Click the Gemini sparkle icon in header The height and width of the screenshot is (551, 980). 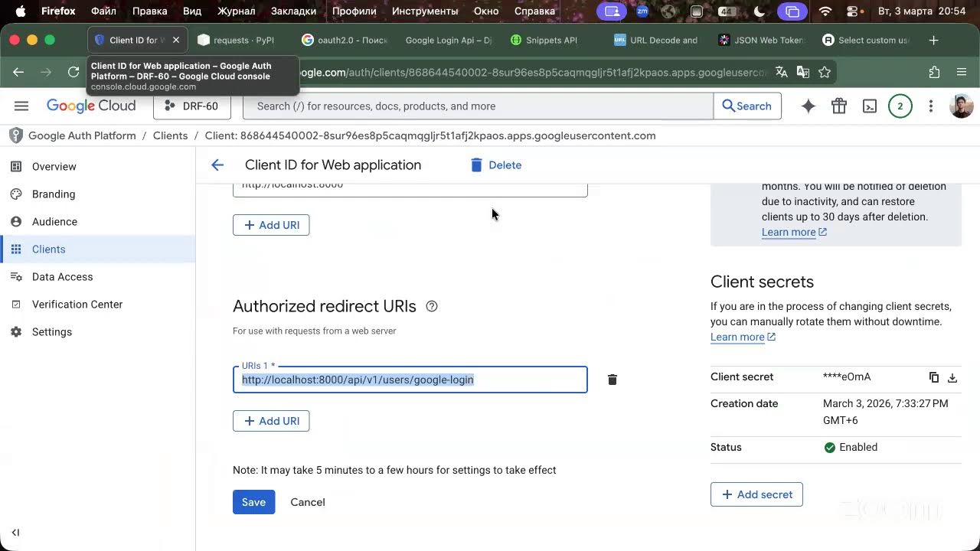pos(808,106)
